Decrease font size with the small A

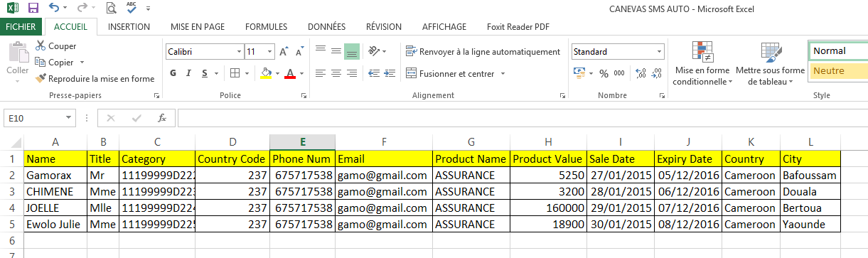[x=299, y=52]
